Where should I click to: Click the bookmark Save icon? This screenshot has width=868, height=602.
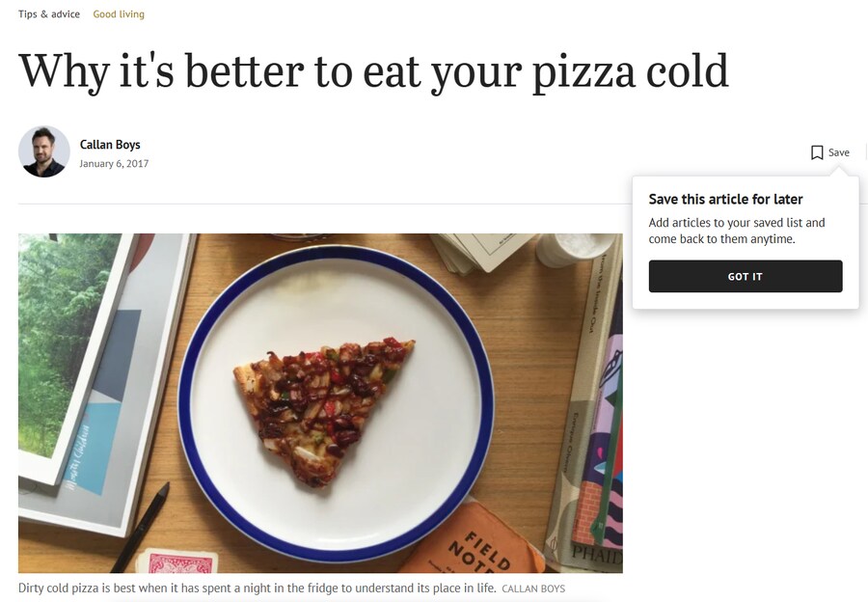pyautogui.click(x=817, y=152)
